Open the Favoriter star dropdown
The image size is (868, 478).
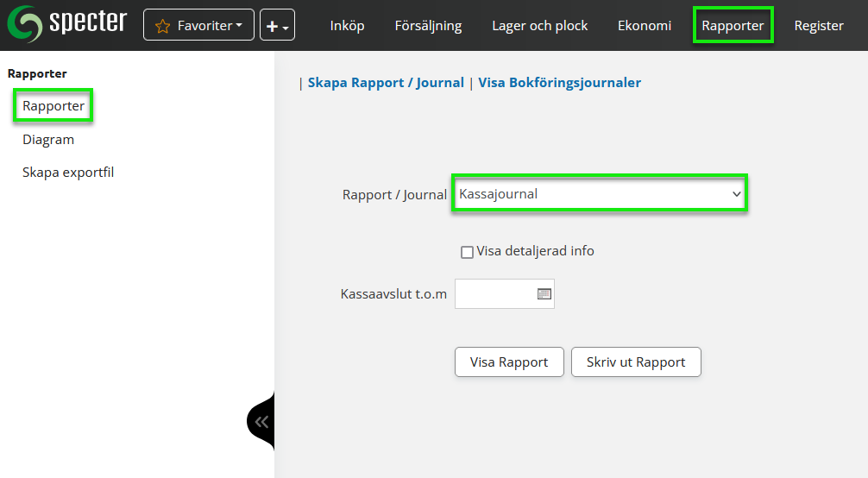(198, 26)
